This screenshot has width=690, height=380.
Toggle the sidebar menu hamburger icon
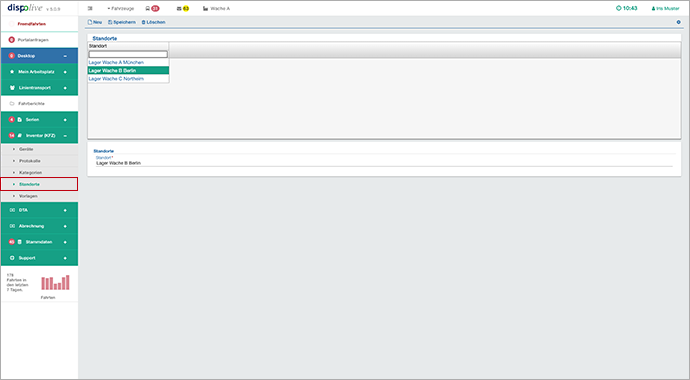pyautogui.click(x=90, y=8)
